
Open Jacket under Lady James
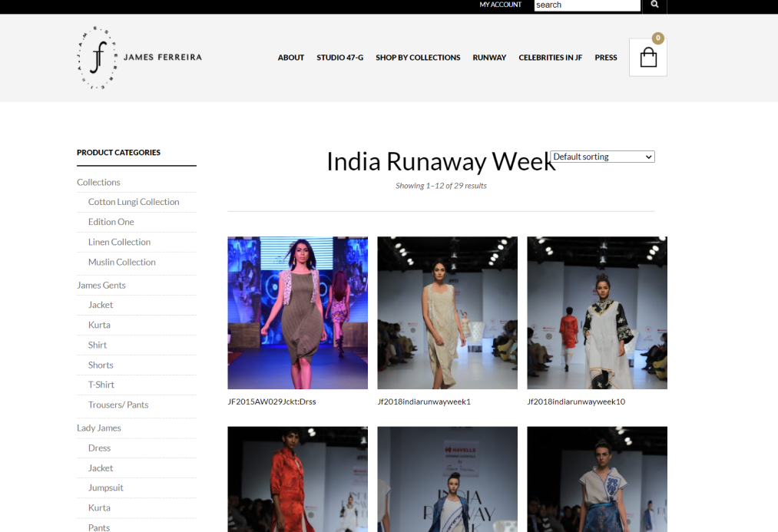point(101,468)
